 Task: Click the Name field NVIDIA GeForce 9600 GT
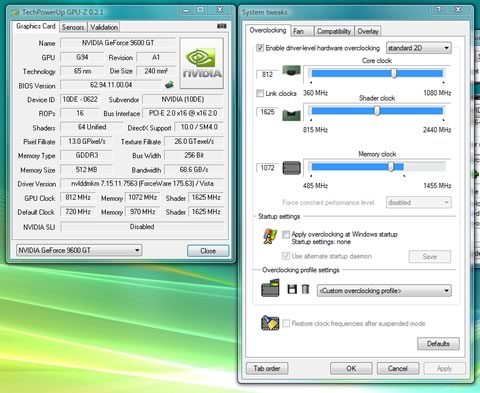[x=118, y=43]
